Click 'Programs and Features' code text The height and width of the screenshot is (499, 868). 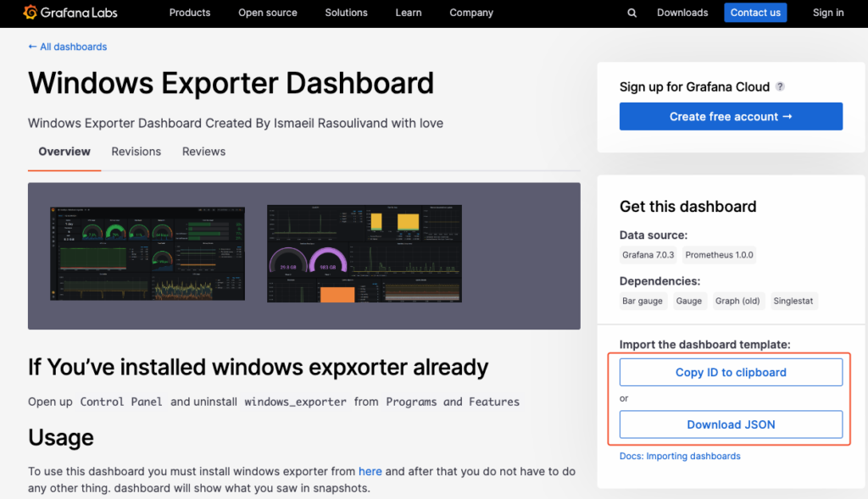453,402
